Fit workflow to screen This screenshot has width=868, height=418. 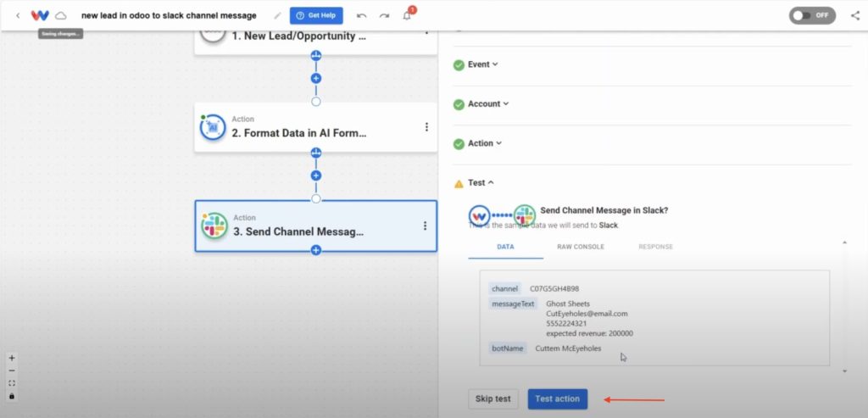pyautogui.click(x=12, y=383)
